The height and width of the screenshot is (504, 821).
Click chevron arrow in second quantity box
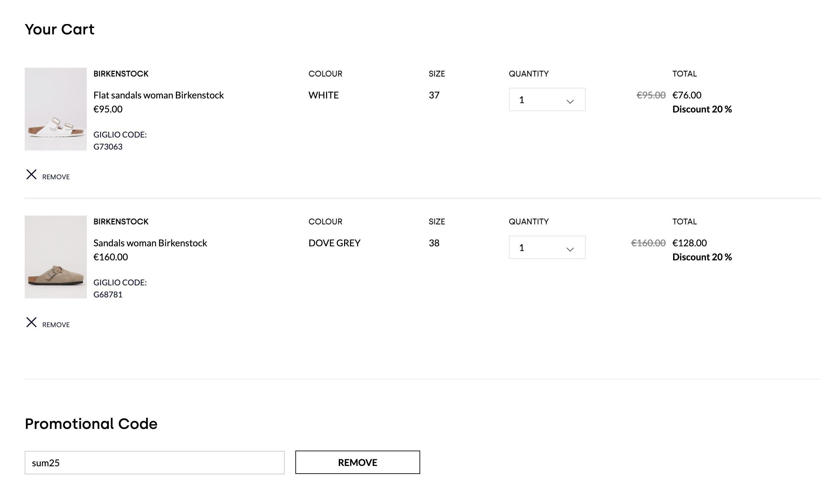(x=570, y=249)
